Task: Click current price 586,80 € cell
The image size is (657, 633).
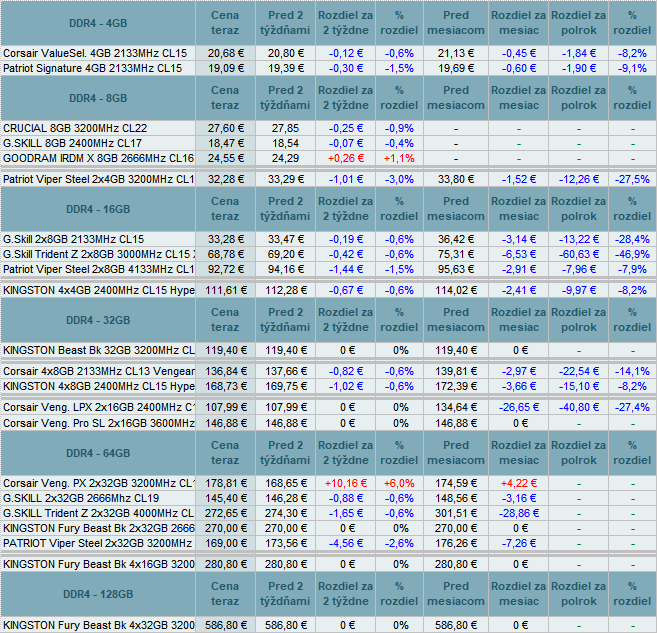Action: click(225, 625)
